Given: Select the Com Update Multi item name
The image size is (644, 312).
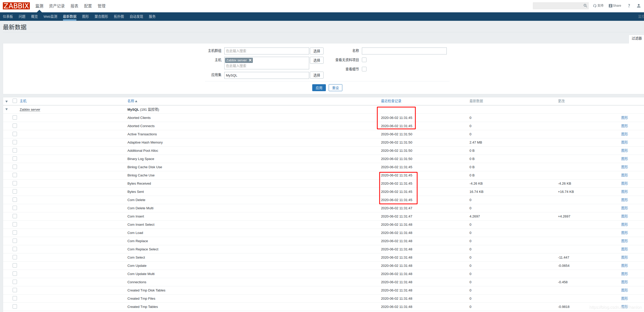Looking at the screenshot, I should tap(141, 274).
